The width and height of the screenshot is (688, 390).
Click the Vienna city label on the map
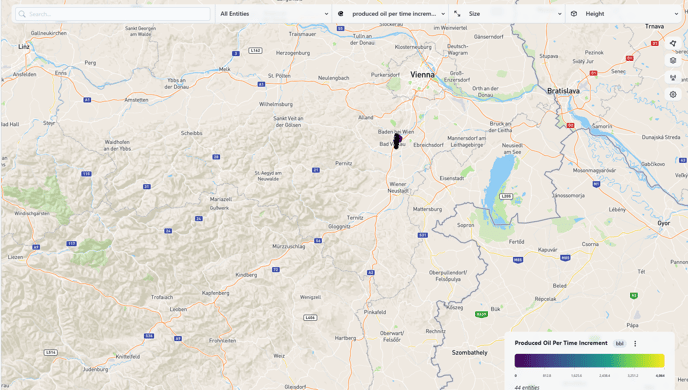click(422, 75)
